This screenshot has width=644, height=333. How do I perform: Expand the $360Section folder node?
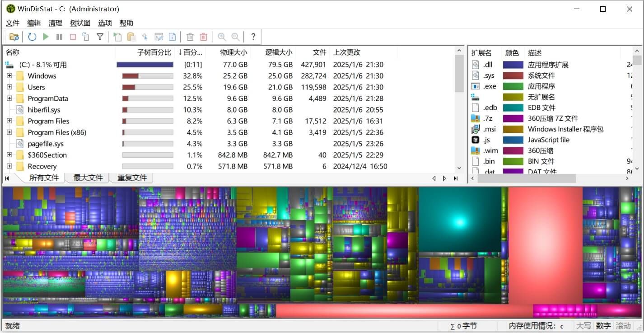9,155
